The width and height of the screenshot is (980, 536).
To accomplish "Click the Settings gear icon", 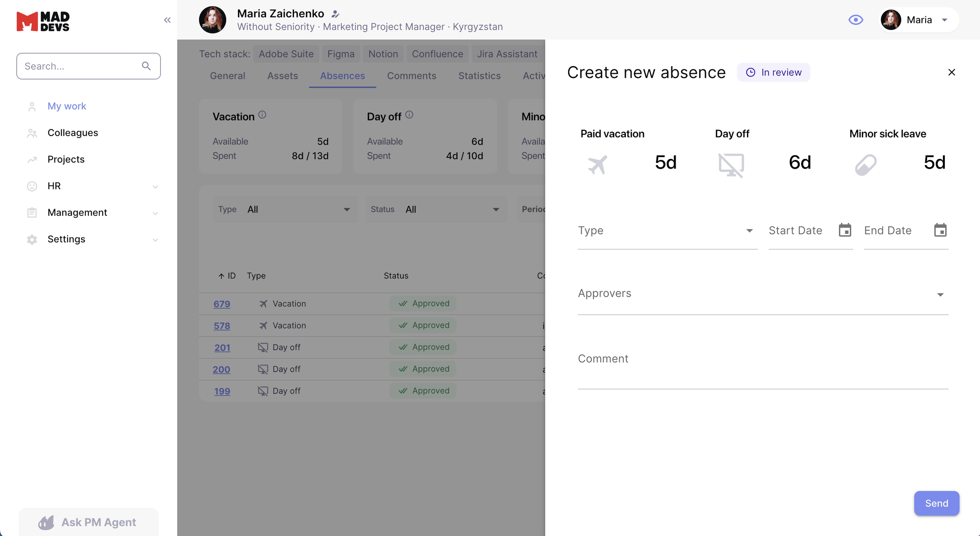I will [32, 240].
